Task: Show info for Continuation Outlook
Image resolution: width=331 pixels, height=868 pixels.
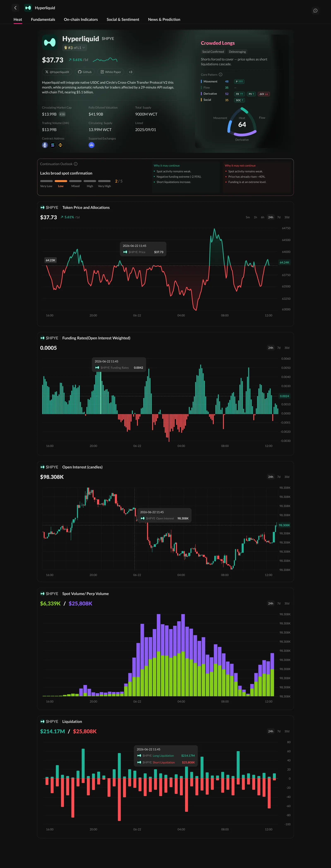Action: click(x=76, y=164)
